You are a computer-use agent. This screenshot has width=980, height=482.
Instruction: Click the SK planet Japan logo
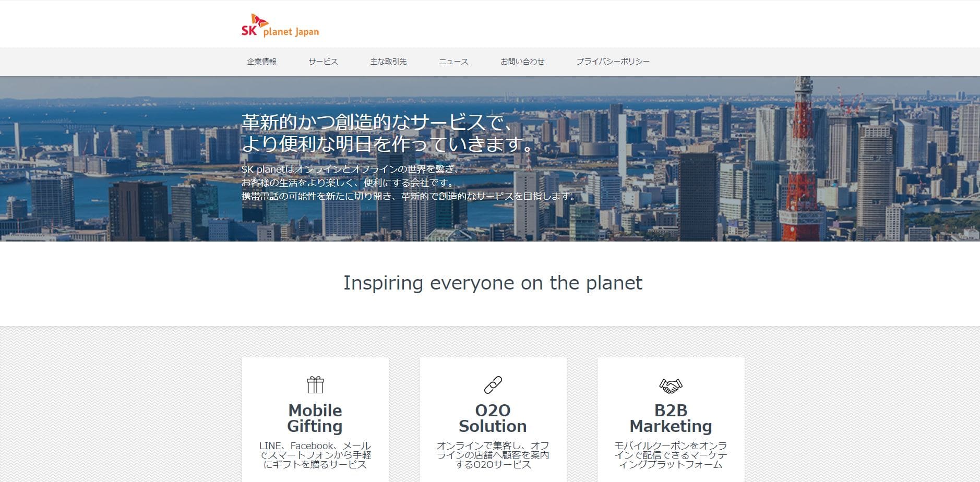[280, 26]
